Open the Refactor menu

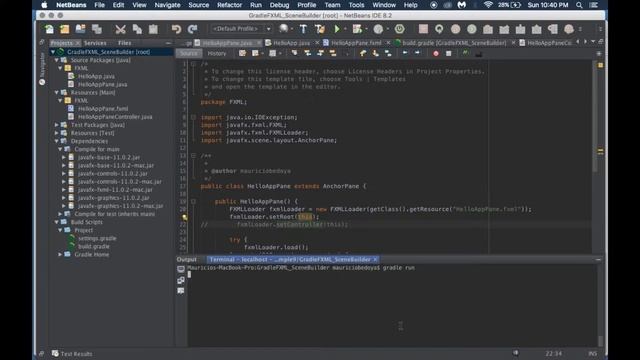229,5
